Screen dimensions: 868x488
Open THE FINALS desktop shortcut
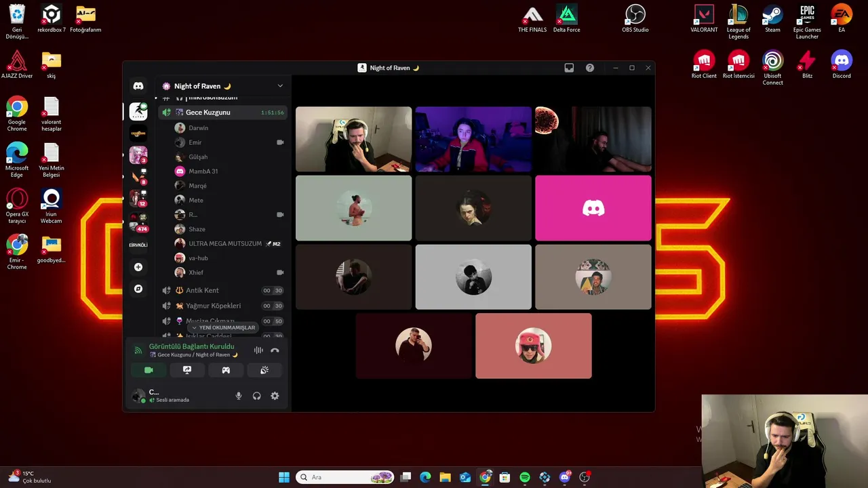click(x=532, y=18)
